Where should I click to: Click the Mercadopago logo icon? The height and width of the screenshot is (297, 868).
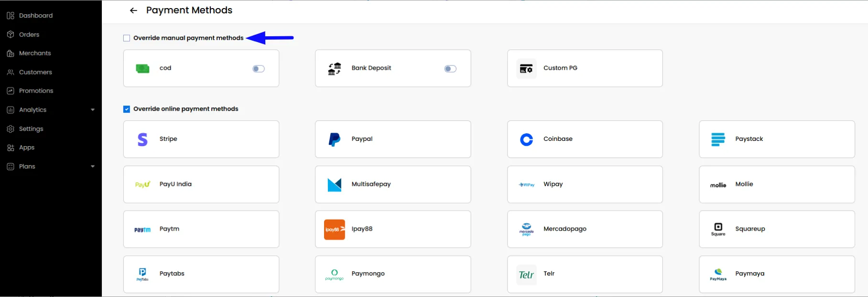click(526, 230)
